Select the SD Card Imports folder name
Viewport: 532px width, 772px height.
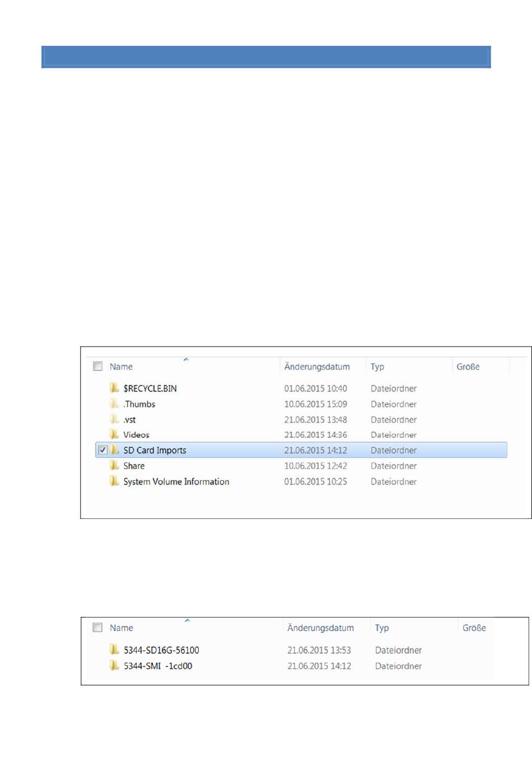155,451
